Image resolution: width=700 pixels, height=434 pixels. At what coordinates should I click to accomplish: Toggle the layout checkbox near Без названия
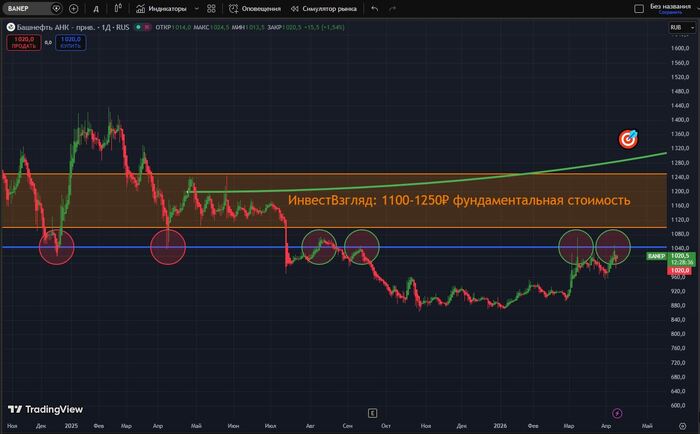pos(639,8)
